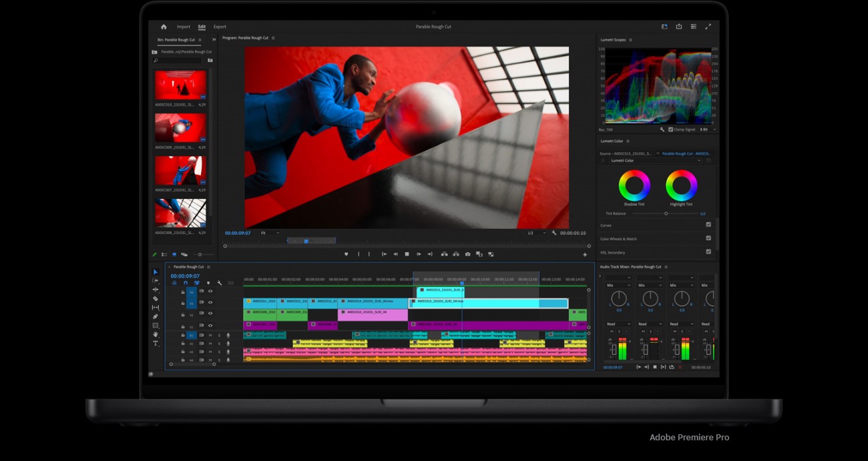Toggle lock on V4 track

point(183,292)
